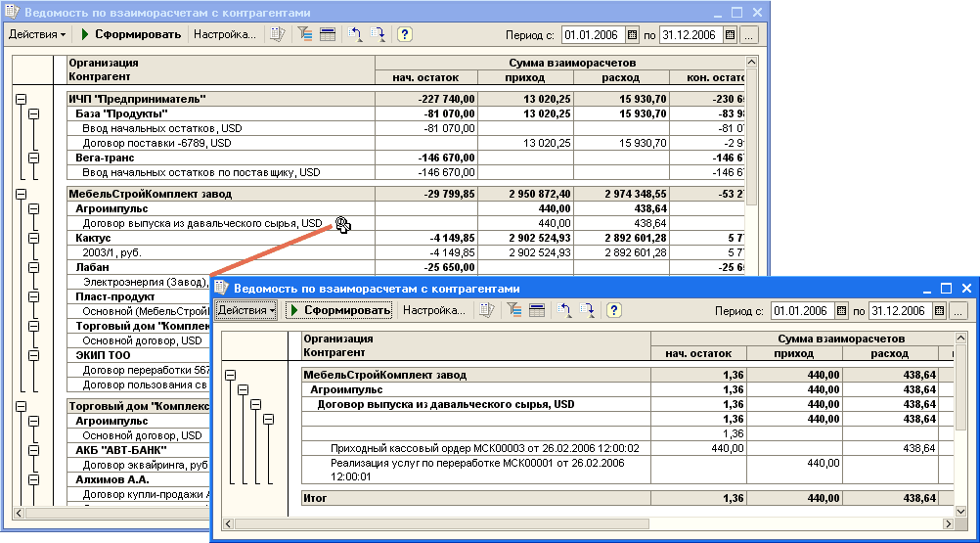Viewport: 980px width, 543px height.
Task: Open Настройка... in front window toolbar
Action: pyautogui.click(x=434, y=310)
